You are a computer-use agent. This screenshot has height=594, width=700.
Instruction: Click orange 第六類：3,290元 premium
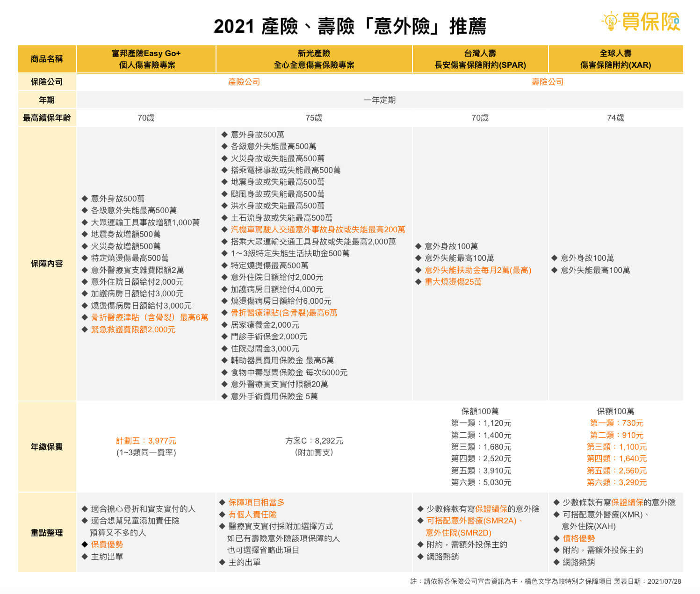point(616,482)
